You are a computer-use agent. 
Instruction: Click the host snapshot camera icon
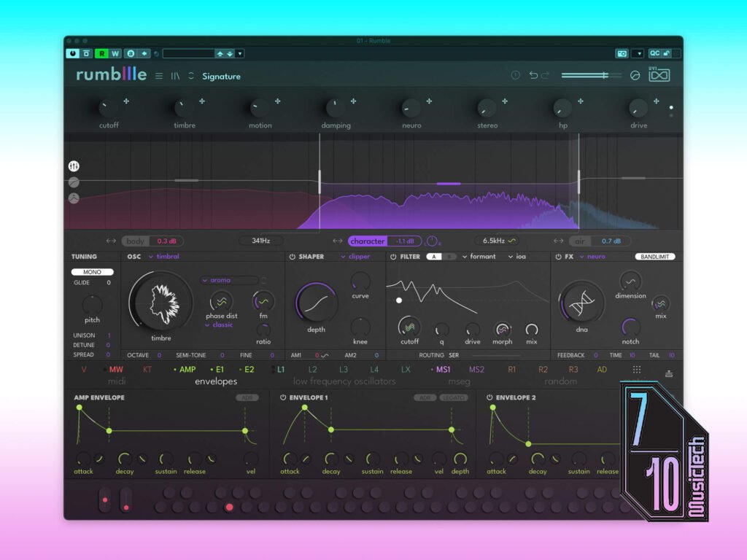(x=622, y=53)
